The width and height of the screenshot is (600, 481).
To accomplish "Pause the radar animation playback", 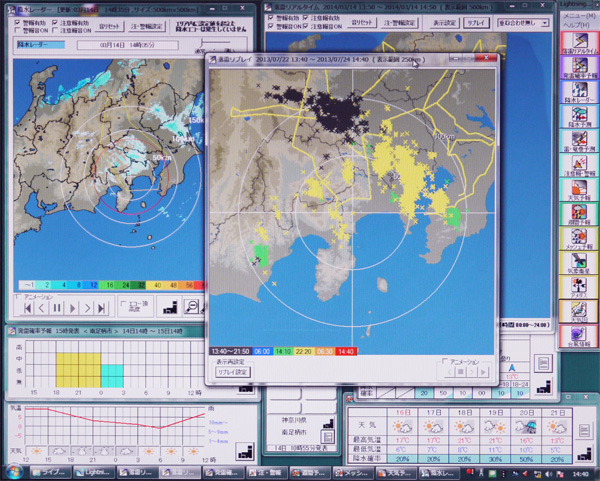I will coord(57,308).
